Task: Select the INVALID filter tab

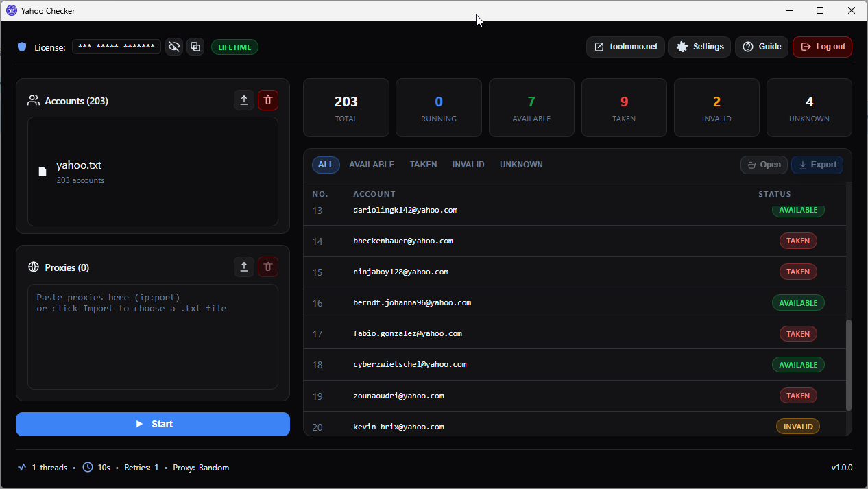Action: coord(468,165)
